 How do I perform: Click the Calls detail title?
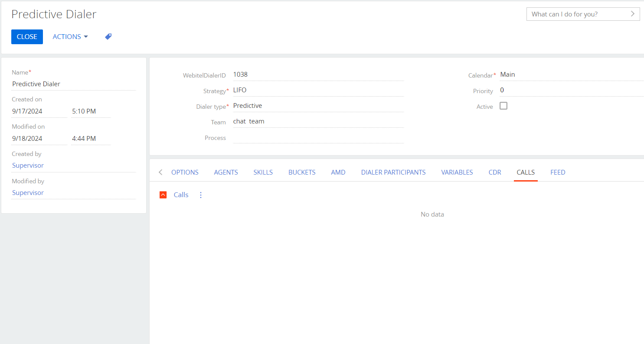(x=181, y=195)
